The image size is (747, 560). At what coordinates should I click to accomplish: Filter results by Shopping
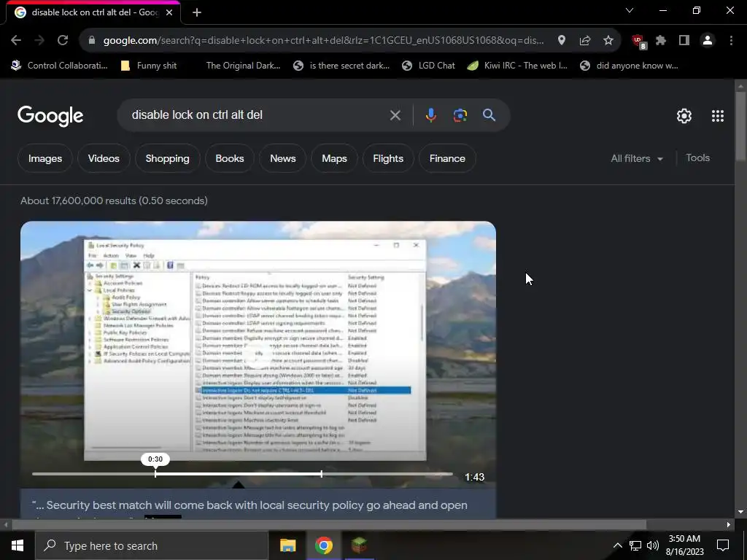point(167,158)
